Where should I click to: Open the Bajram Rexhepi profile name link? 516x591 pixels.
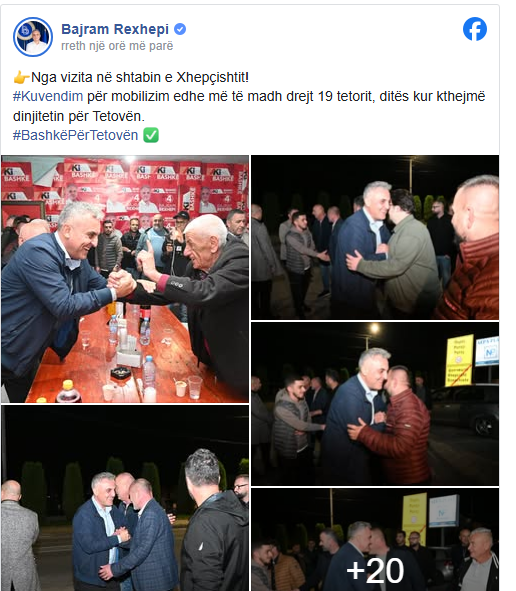[x=115, y=29]
